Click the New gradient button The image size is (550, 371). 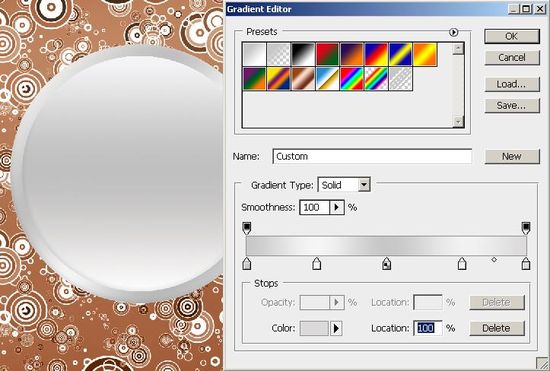click(512, 156)
